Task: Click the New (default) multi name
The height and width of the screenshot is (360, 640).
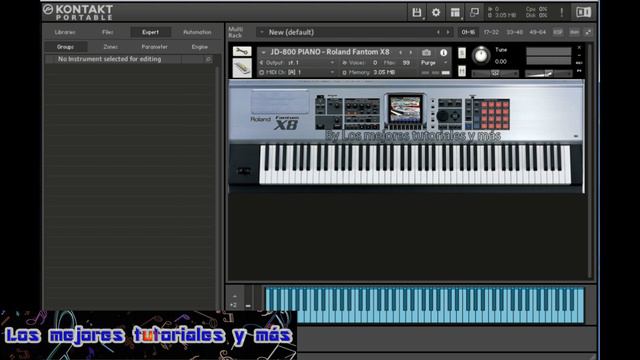Action: pyautogui.click(x=291, y=32)
